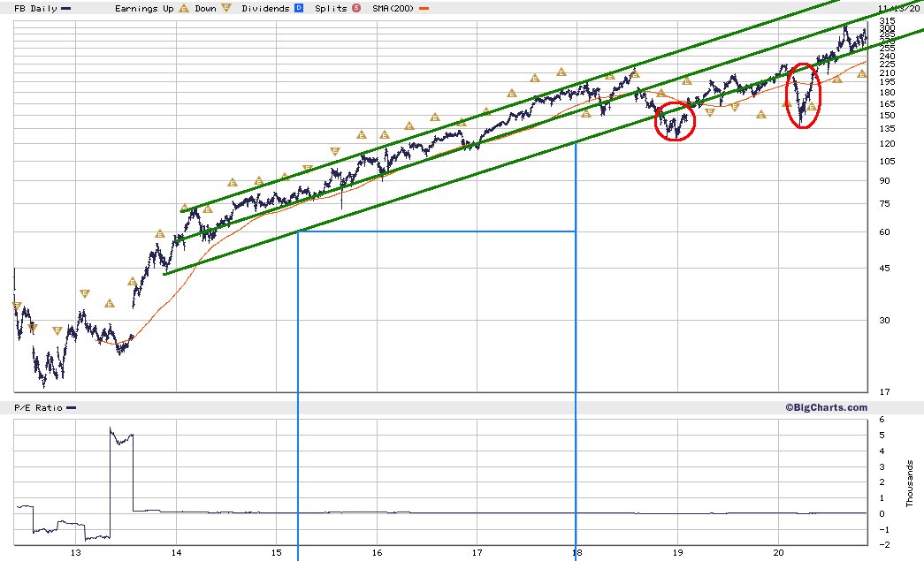Viewport: 924px width, 561px height.
Task: Click the x-axis year label 15
Action: [x=277, y=552]
